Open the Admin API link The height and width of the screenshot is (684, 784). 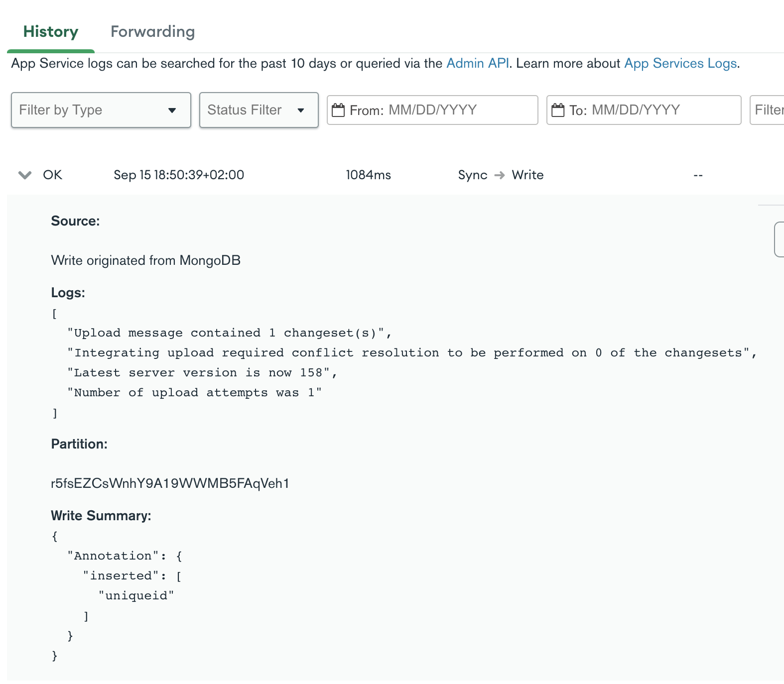pos(477,64)
